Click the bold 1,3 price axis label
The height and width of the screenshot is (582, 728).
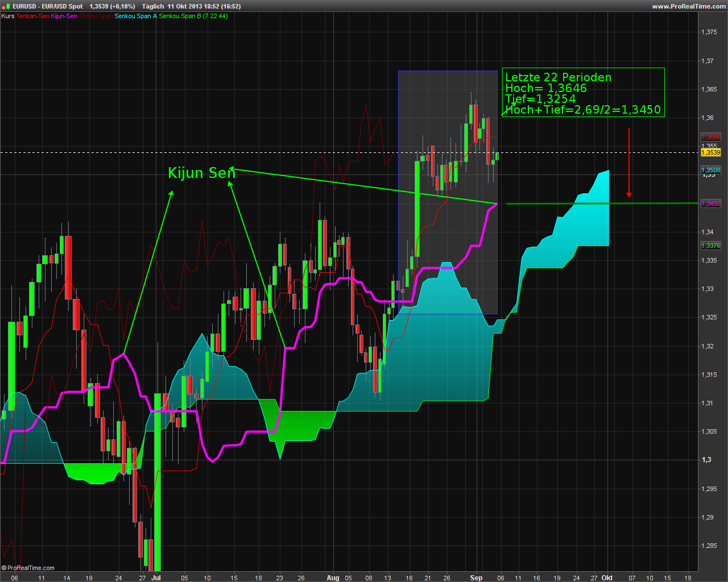[x=706, y=460]
